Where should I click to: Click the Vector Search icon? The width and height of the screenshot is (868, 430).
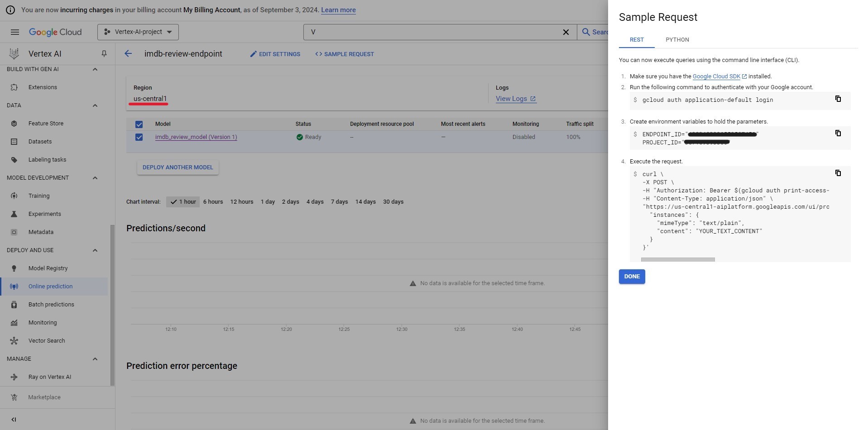pyautogui.click(x=14, y=341)
